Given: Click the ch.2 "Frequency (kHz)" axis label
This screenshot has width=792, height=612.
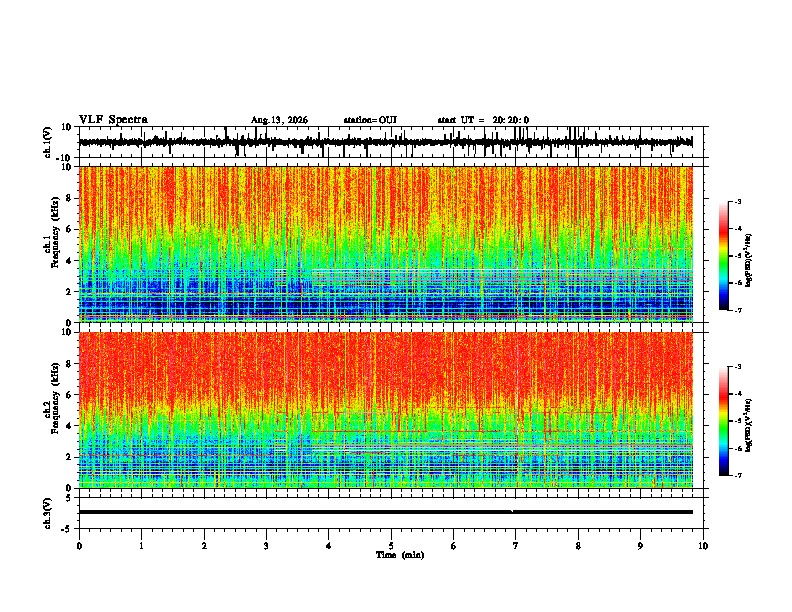Looking at the screenshot, I should [55, 398].
